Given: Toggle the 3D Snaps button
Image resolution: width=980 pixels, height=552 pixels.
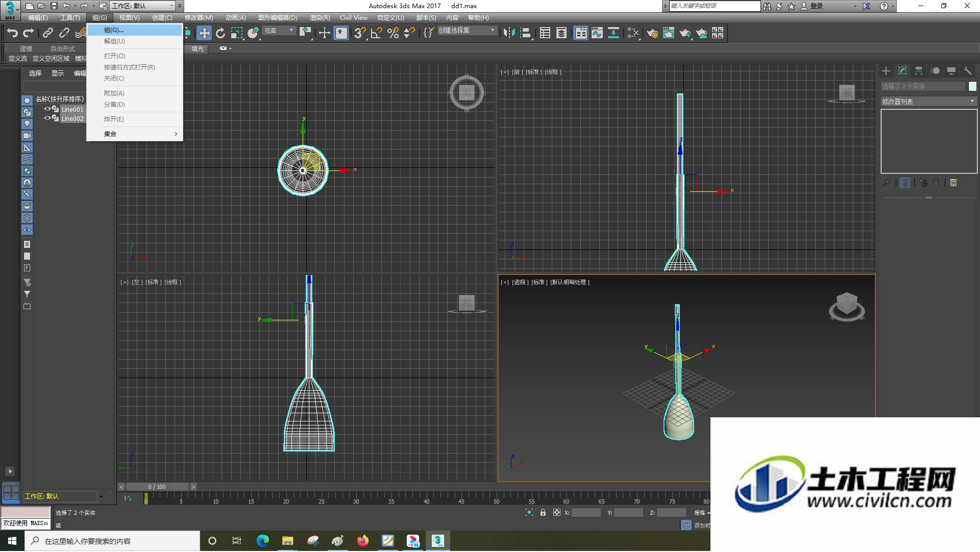Looking at the screenshot, I should [360, 33].
